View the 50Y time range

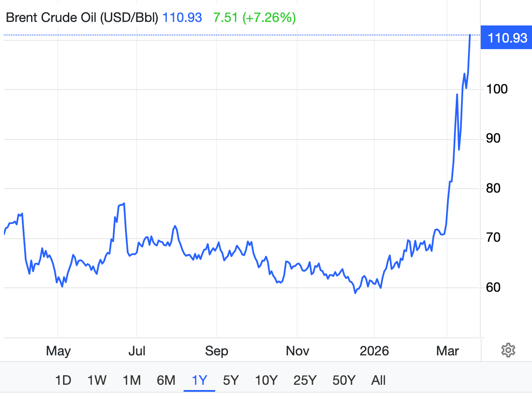point(344,380)
